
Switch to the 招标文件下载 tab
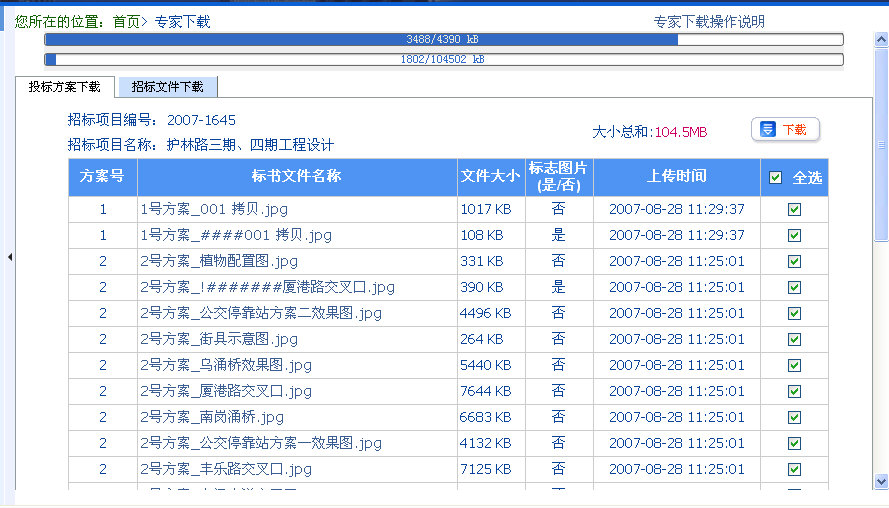point(167,87)
